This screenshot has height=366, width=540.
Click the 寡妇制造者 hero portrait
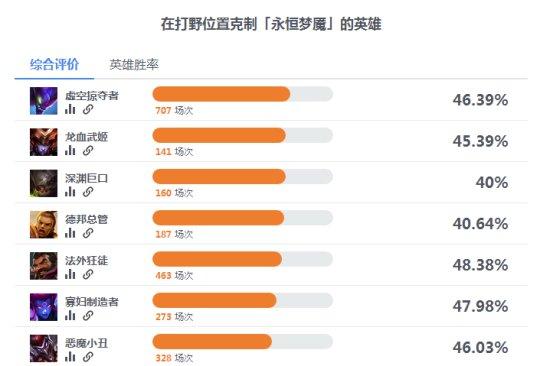pyautogui.click(x=44, y=307)
